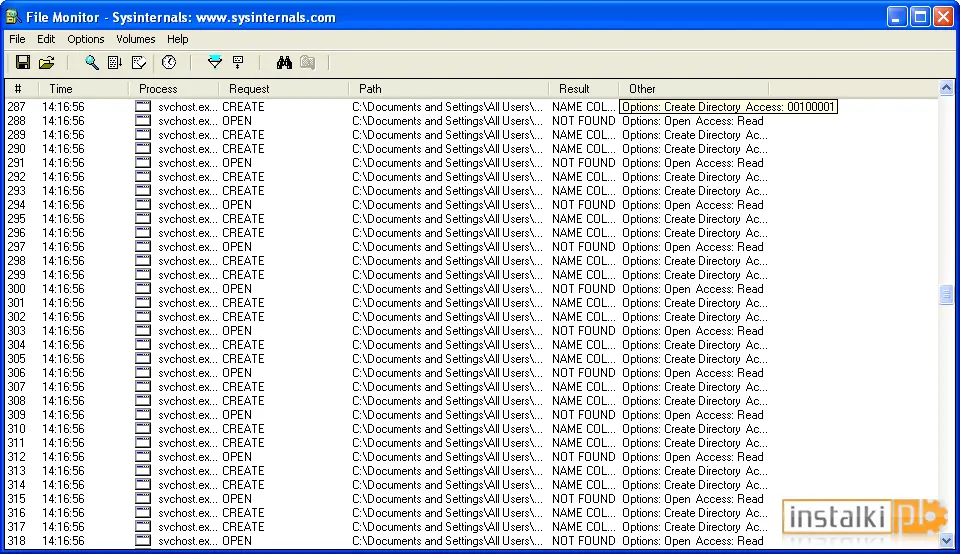Click NOT FOUND result in row 291
Viewport: 960px width, 554px height.
pos(583,163)
